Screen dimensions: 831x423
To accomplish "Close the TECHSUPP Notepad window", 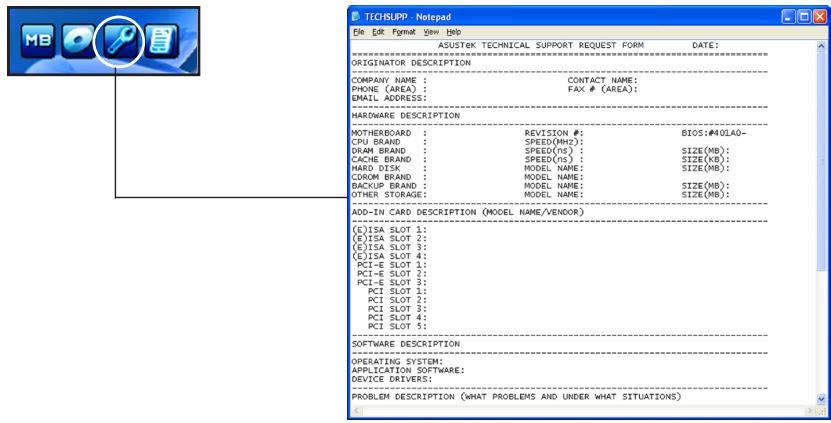I will click(819, 17).
